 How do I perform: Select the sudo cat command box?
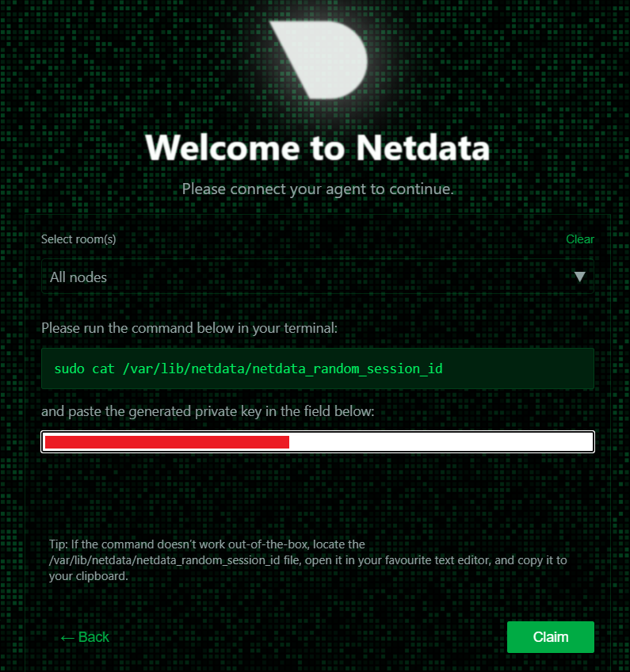click(x=317, y=368)
